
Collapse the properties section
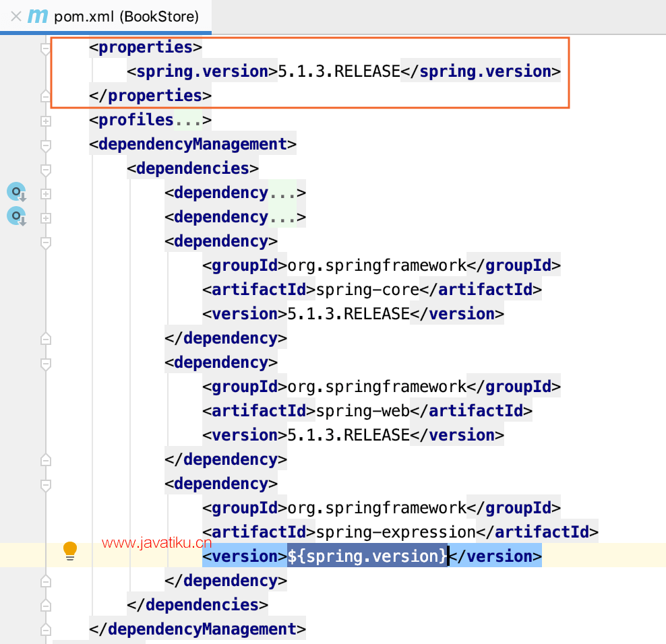tap(46, 49)
